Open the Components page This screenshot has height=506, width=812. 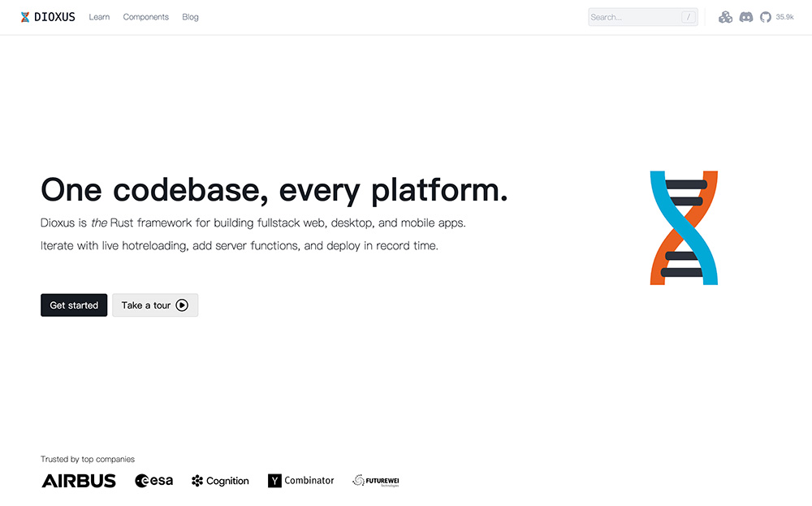145,17
